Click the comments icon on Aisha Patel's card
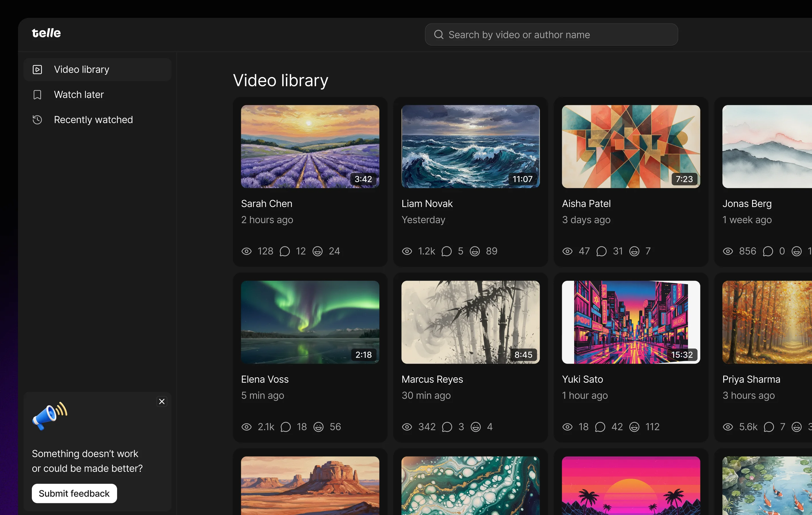The image size is (812, 515). (x=602, y=251)
